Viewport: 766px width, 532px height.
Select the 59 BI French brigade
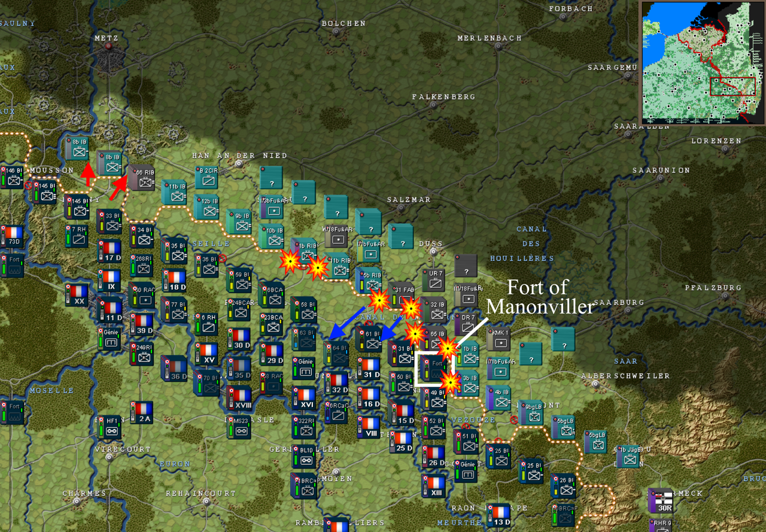[239, 280]
